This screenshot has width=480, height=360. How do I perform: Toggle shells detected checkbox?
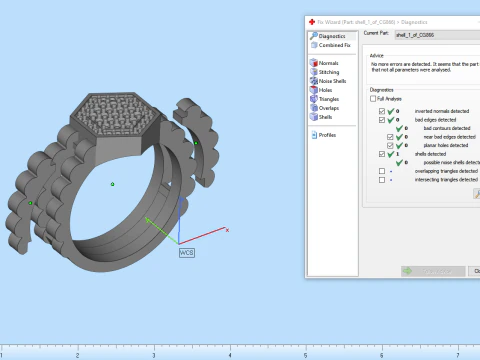point(382,154)
